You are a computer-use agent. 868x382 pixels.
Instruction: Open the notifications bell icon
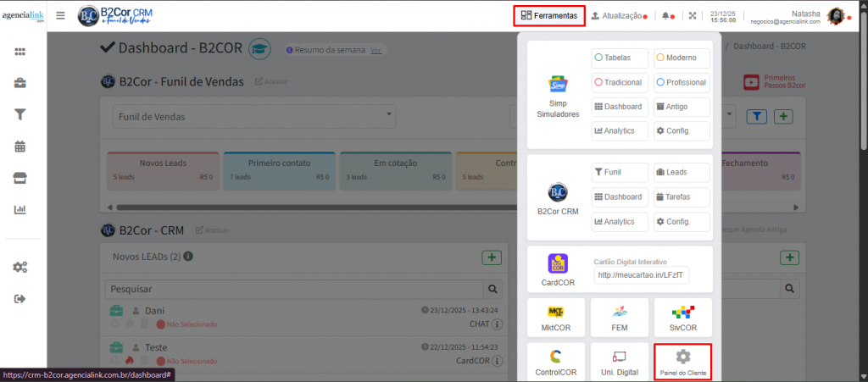coord(666,15)
